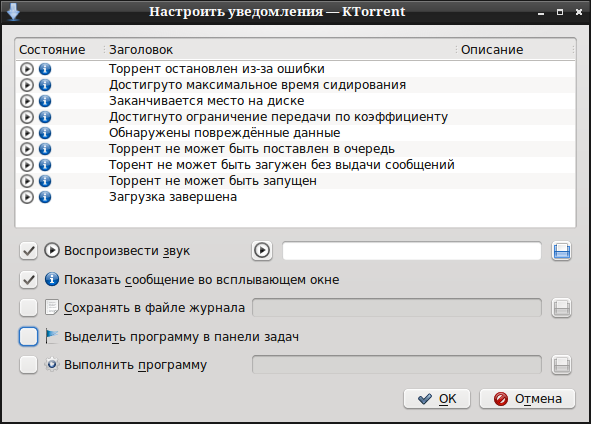Uncheck 'Показать сообщение во всплывающем окне'

point(28,280)
